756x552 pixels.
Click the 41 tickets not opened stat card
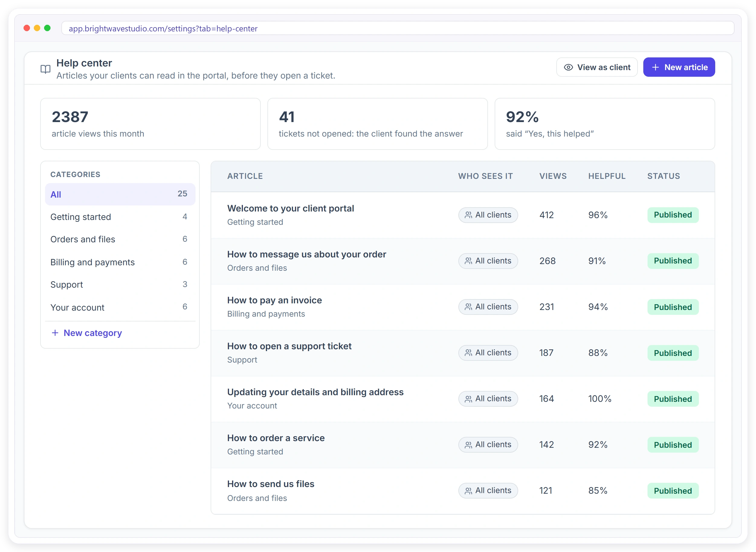(x=377, y=124)
